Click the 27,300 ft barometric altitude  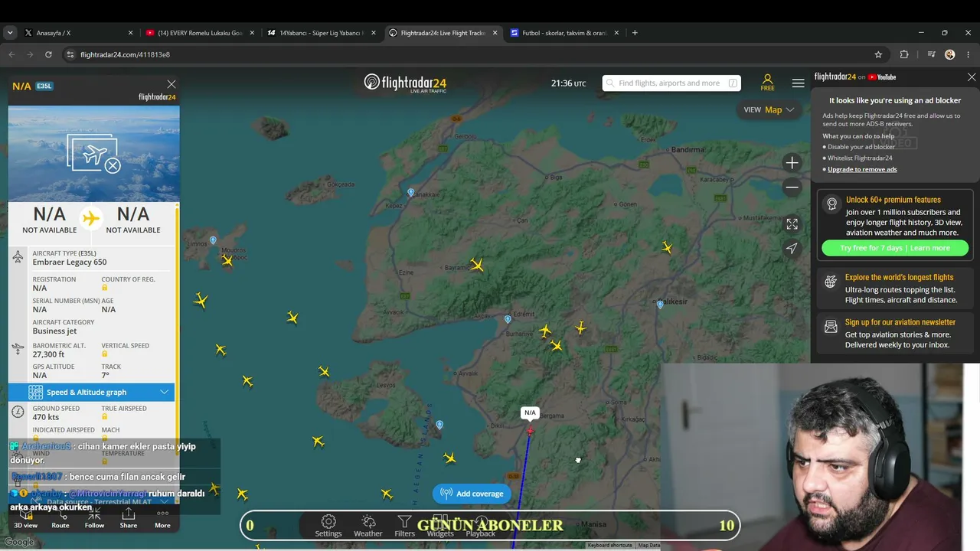(x=48, y=354)
